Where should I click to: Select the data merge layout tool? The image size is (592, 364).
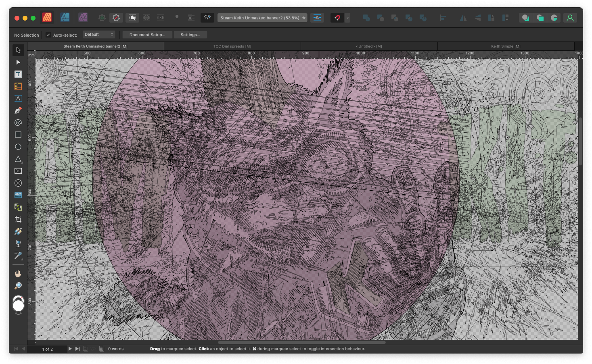coord(18,207)
